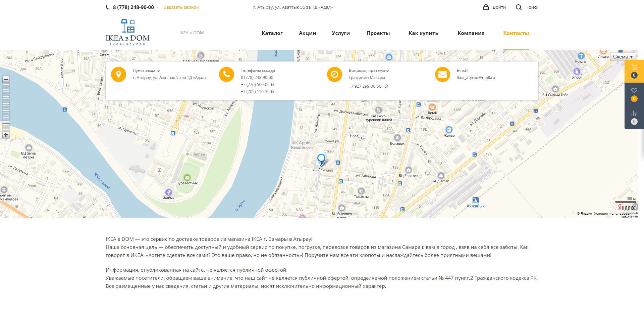This screenshot has width=644, height=309.
Task: Click phone +7 927 299-06-66
Action: click(x=365, y=86)
